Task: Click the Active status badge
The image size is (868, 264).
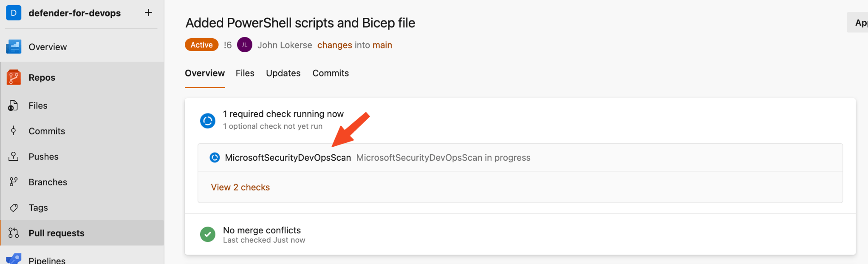Action: [x=201, y=44]
